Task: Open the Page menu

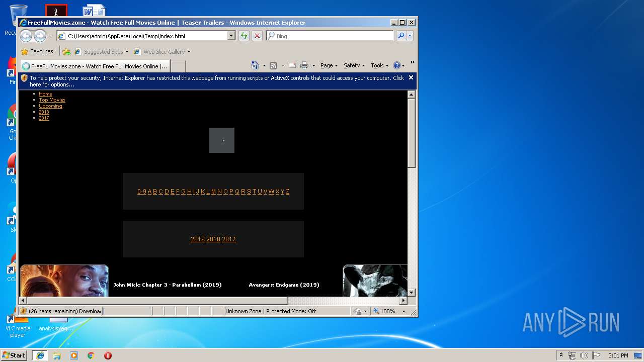Action: coord(329,65)
